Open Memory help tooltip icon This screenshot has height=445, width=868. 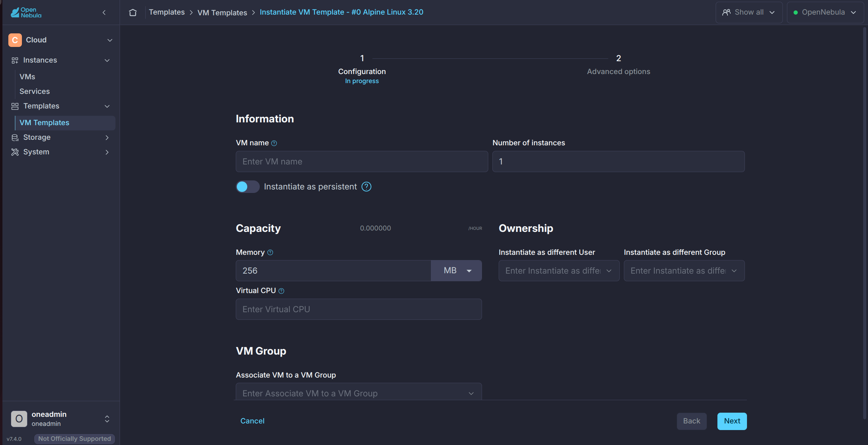point(270,252)
